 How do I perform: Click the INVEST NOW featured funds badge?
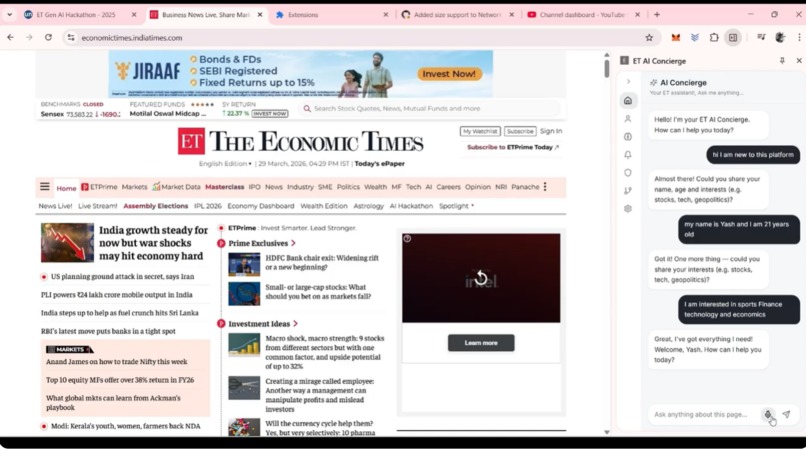tap(270, 114)
